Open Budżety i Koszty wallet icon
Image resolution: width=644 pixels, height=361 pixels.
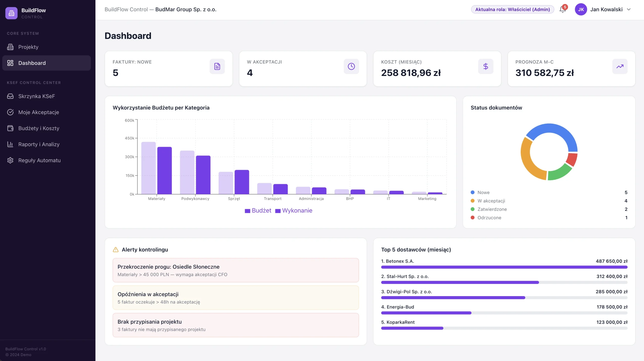[x=10, y=128]
